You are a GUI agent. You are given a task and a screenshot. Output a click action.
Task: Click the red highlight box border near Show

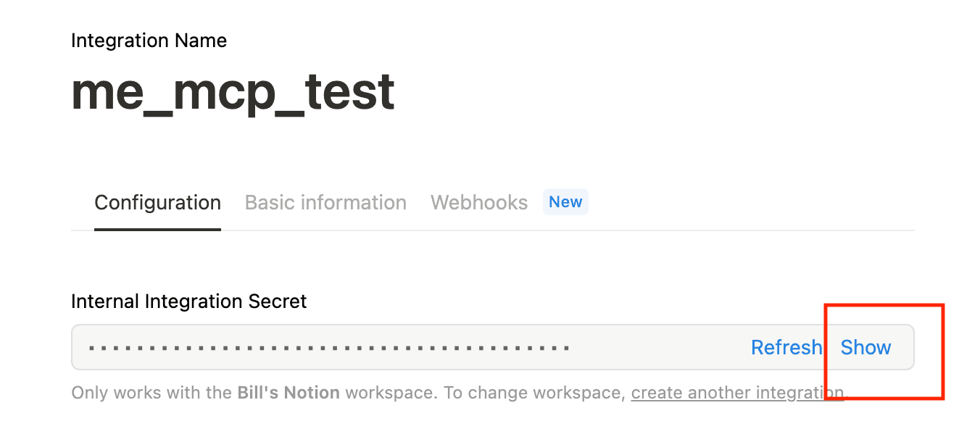(x=942, y=351)
